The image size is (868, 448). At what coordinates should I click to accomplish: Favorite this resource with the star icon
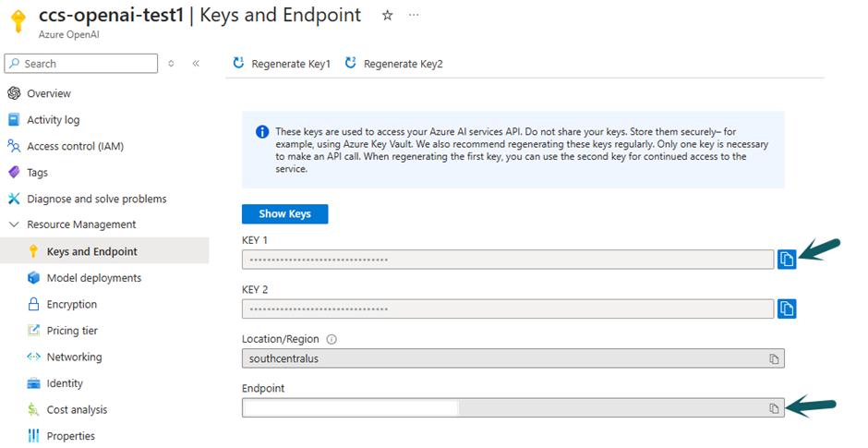(388, 16)
